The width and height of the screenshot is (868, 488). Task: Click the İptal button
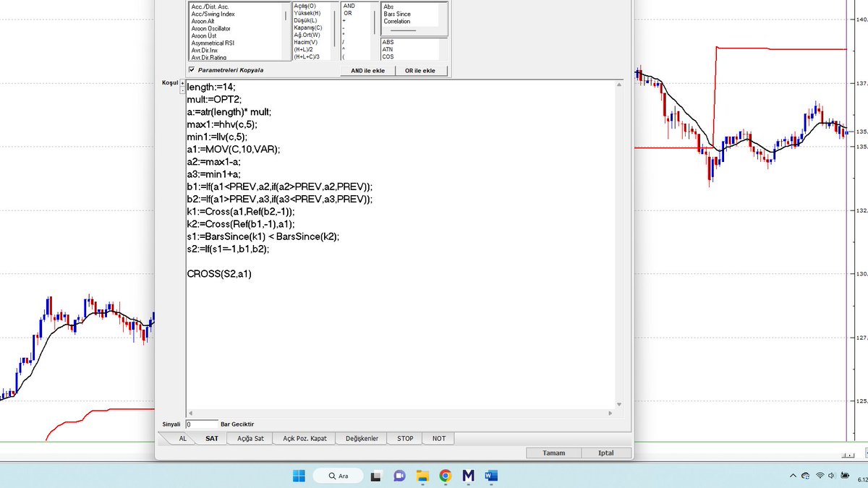coord(606,453)
